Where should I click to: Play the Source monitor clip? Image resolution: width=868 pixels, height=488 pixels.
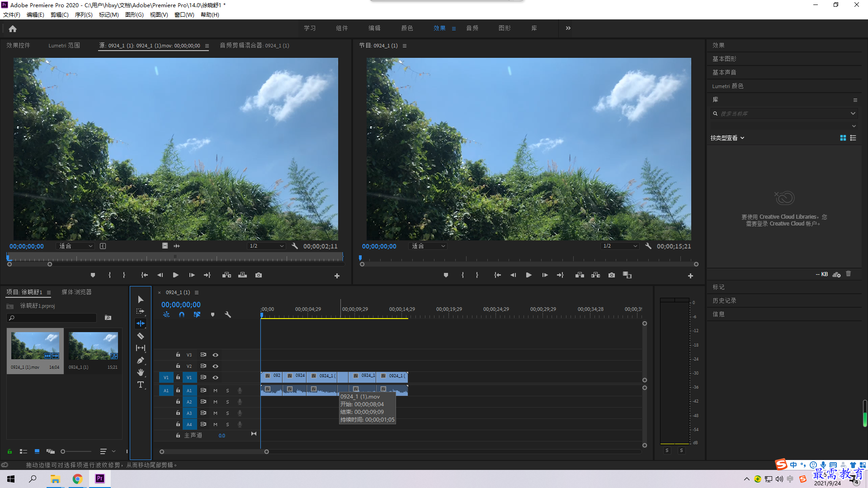pos(176,275)
